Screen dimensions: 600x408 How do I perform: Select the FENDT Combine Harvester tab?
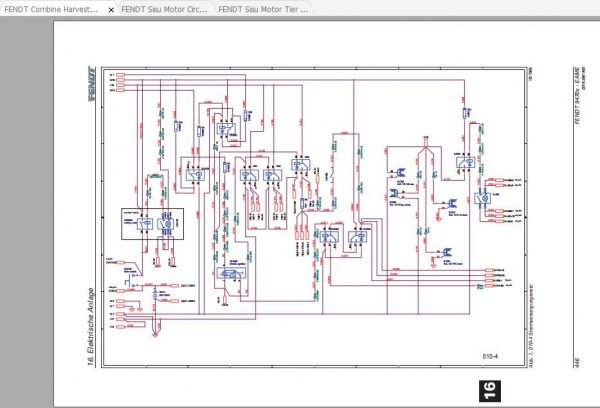point(51,9)
